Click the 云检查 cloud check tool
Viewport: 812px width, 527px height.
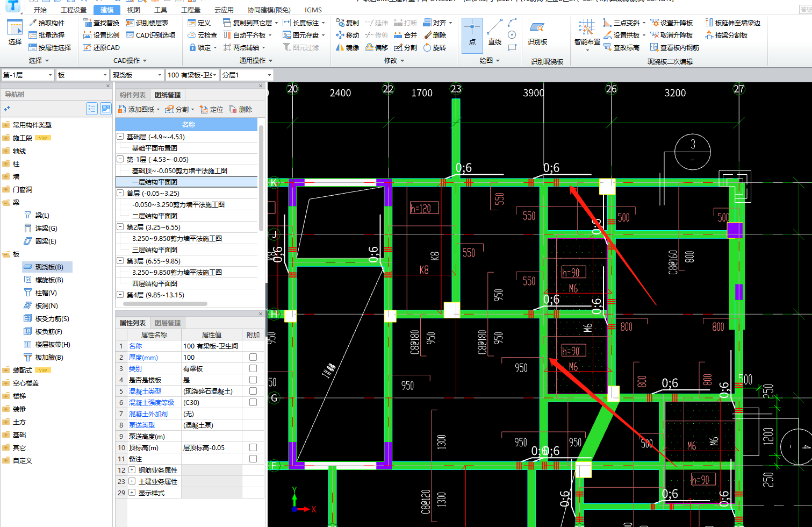203,35
